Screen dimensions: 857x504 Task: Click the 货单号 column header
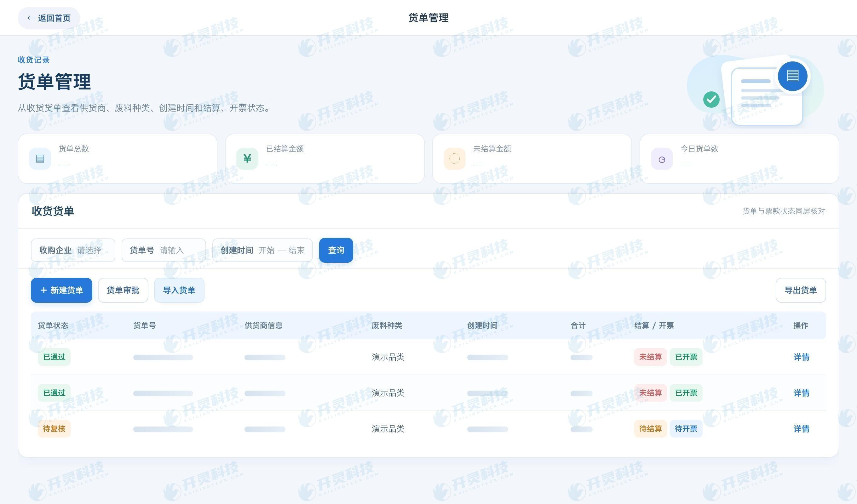(145, 325)
